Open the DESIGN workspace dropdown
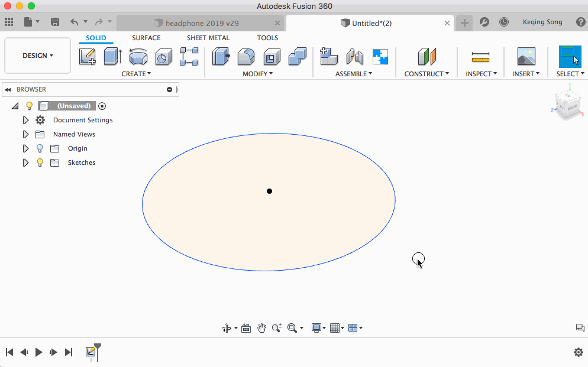Screen dimensions: 588x367 [38, 56]
